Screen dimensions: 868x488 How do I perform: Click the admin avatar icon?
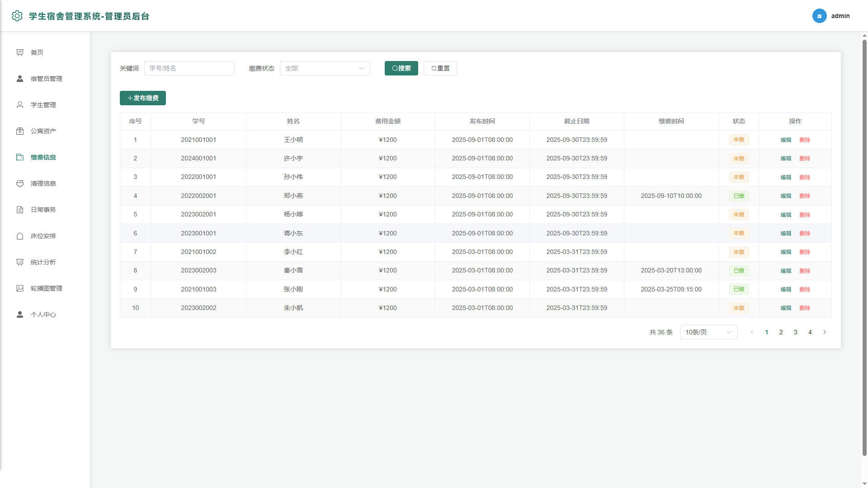tap(819, 16)
